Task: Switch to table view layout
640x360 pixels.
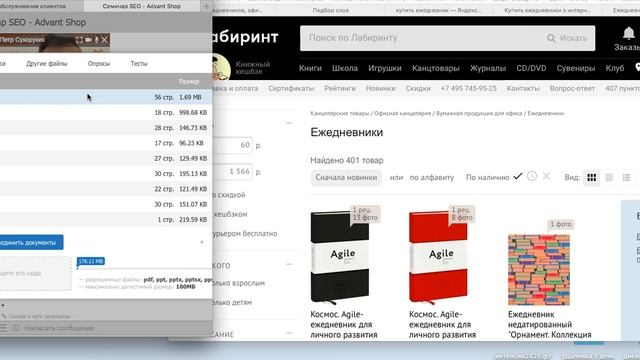Action: pos(609,178)
